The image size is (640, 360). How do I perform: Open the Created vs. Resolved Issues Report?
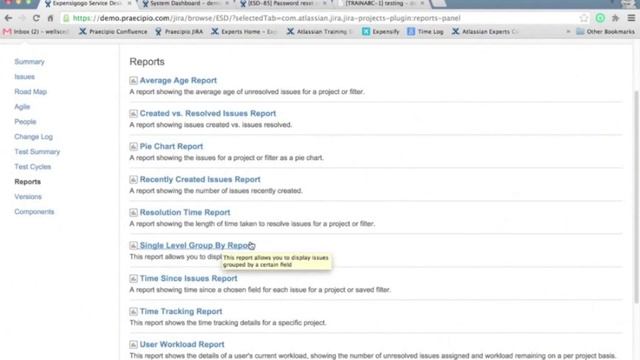pos(208,113)
